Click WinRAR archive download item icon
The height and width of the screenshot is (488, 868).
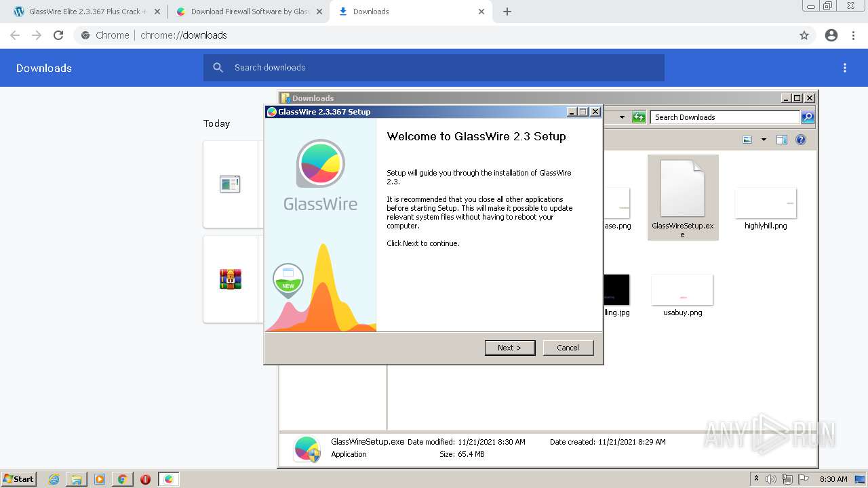pos(231,279)
